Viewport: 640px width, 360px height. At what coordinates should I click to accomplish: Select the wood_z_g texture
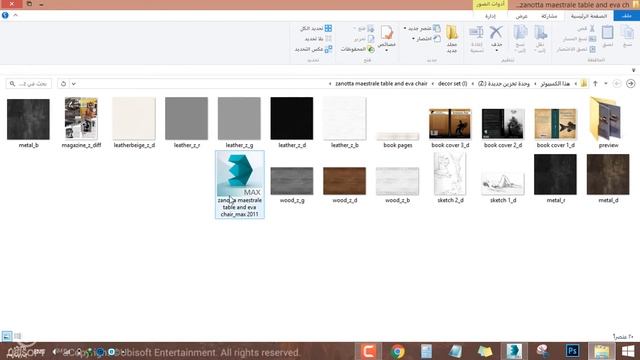point(292,184)
